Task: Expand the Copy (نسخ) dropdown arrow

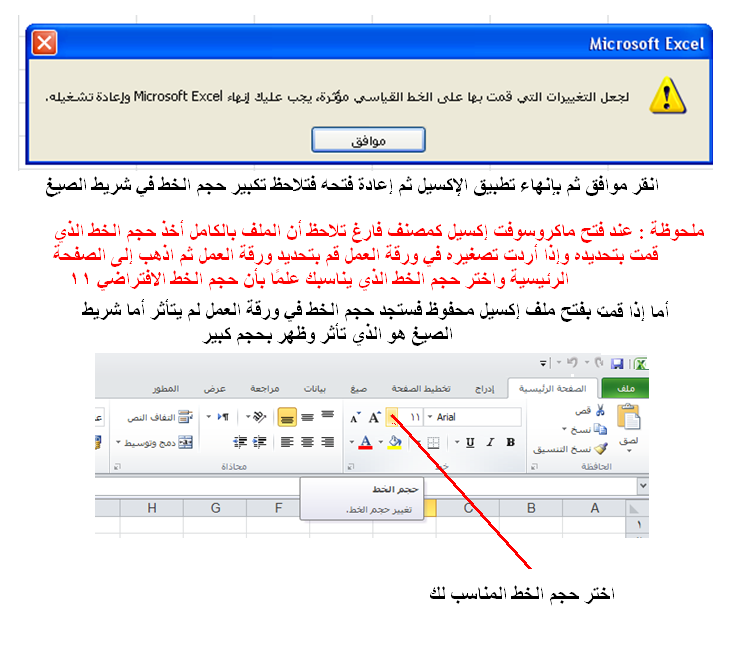Action: click(564, 429)
